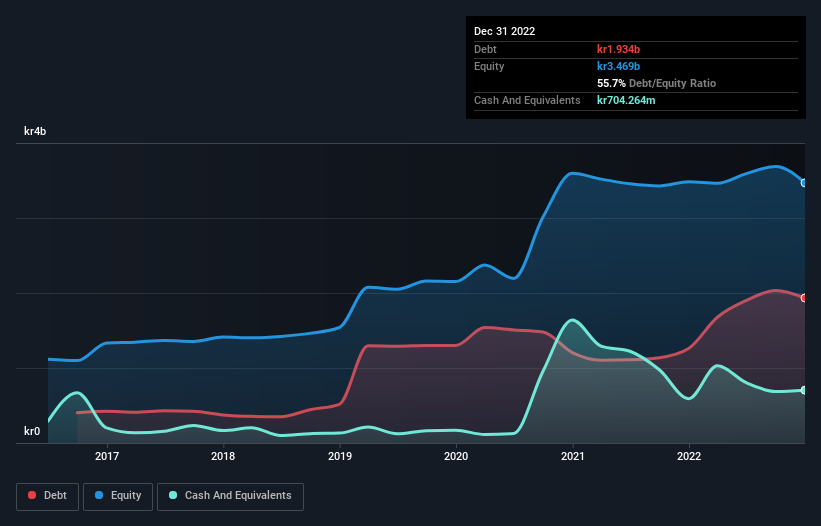The image size is (821, 526).
Task: Click the teal Cash endpoint marker
Action: [804, 390]
